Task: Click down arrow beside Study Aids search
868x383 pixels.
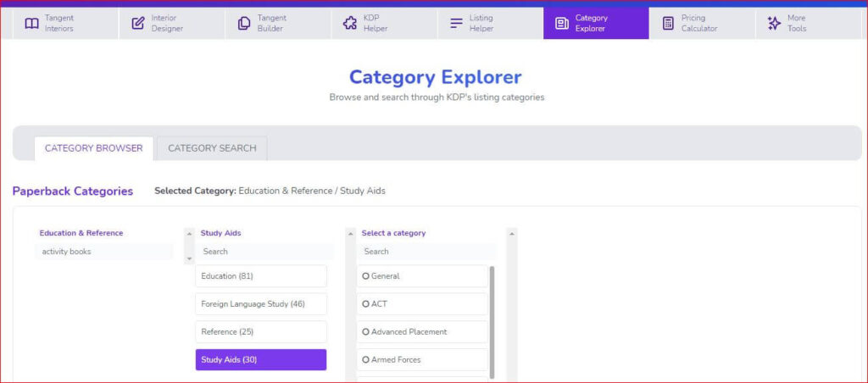Action: [x=189, y=258]
